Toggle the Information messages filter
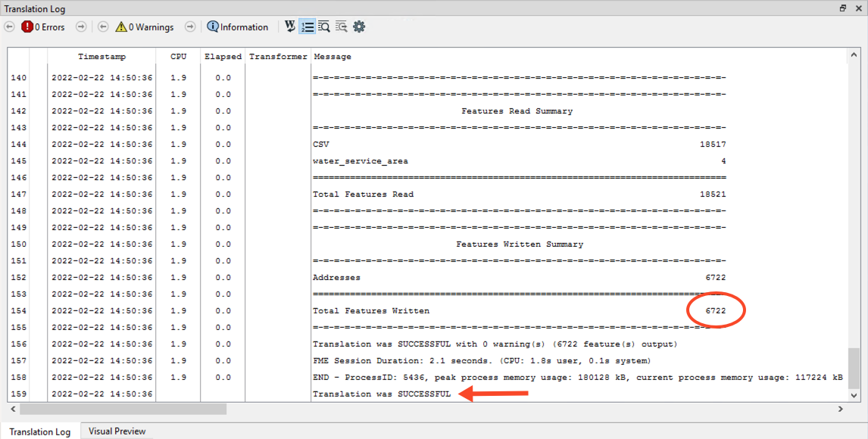 tap(238, 26)
